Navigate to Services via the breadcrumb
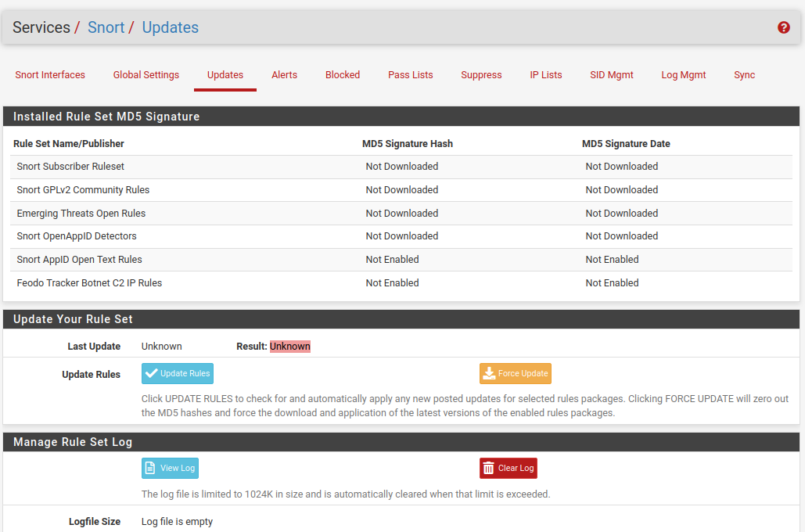The image size is (805, 532). tap(42, 27)
